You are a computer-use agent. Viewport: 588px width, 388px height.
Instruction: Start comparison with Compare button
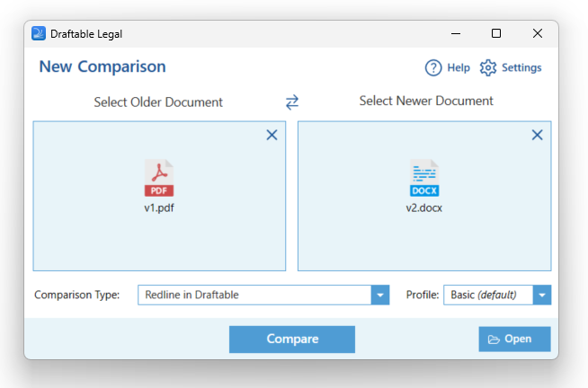(x=292, y=339)
